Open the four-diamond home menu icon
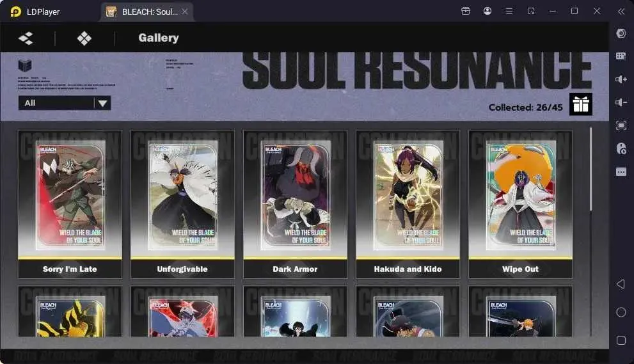 tap(84, 38)
